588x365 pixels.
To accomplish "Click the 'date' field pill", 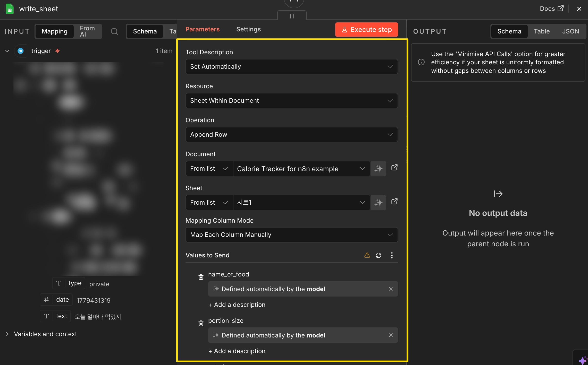I will coord(56,300).
